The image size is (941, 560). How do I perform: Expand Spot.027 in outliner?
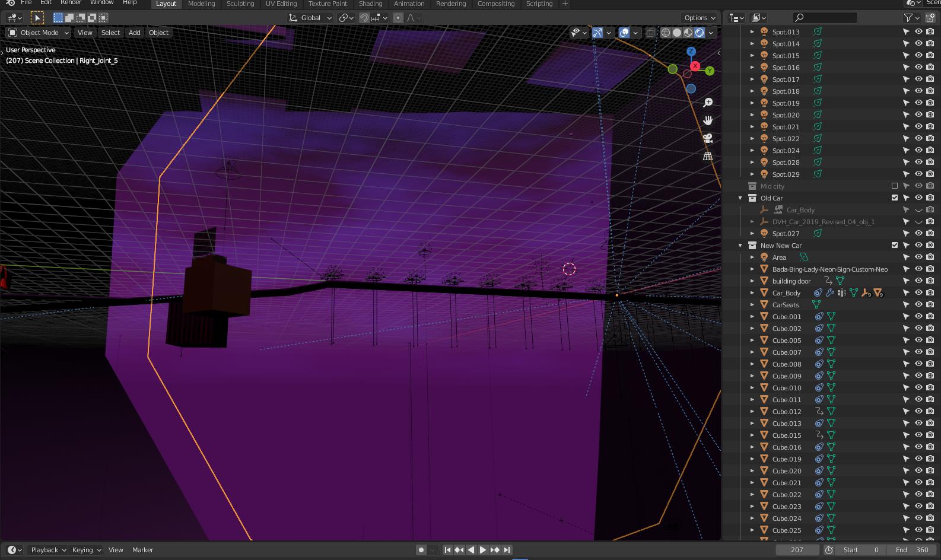[752, 233]
